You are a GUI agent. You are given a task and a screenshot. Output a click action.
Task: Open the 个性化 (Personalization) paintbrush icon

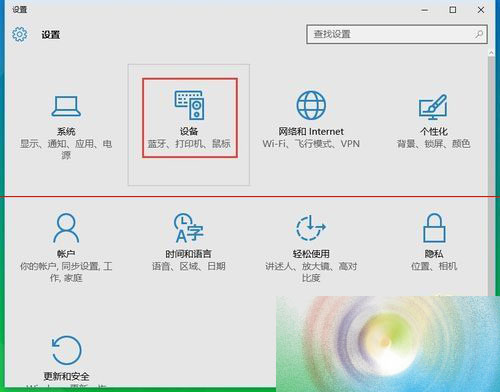433,107
